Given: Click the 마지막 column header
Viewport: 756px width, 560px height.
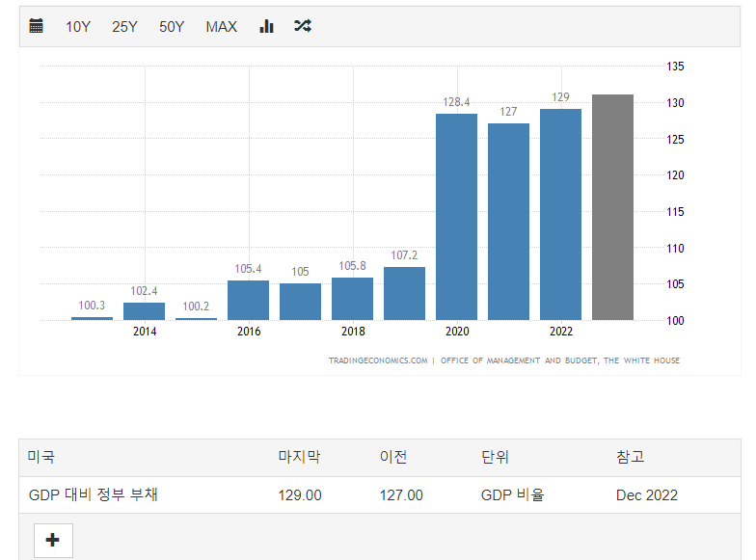Looking at the screenshot, I should tap(299, 457).
